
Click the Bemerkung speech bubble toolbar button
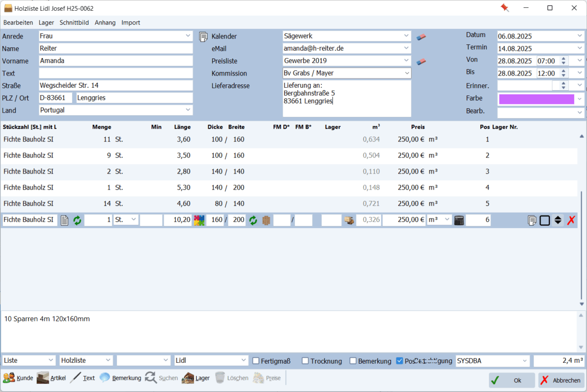120,378
